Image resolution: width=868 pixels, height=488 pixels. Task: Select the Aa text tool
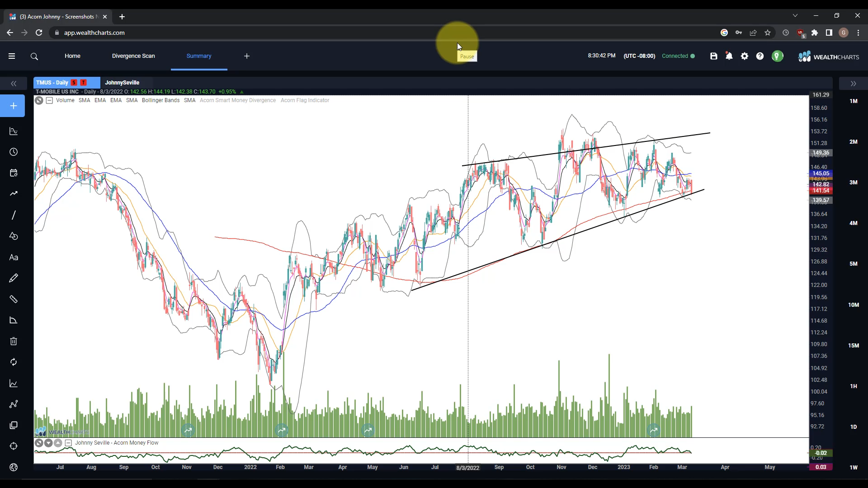tap(14, 258)
